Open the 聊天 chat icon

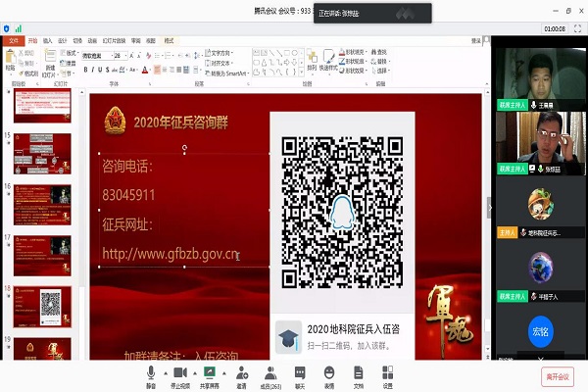pos(301,373)
